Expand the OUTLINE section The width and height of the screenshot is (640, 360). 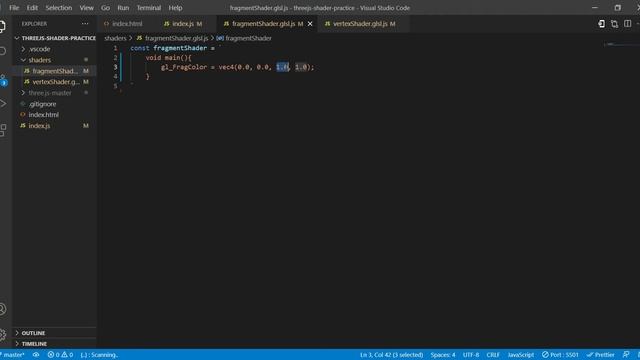(x=55, y=333)
